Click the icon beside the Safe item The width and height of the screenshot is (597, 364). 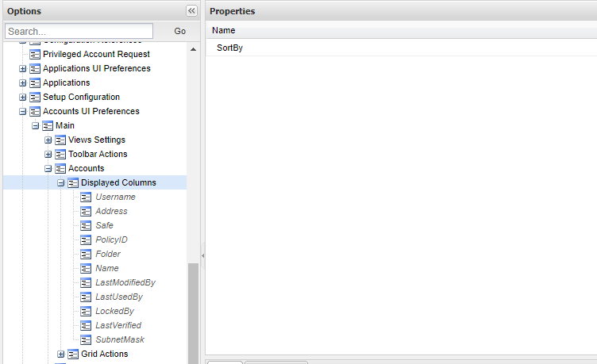click(x=86, y=225)
